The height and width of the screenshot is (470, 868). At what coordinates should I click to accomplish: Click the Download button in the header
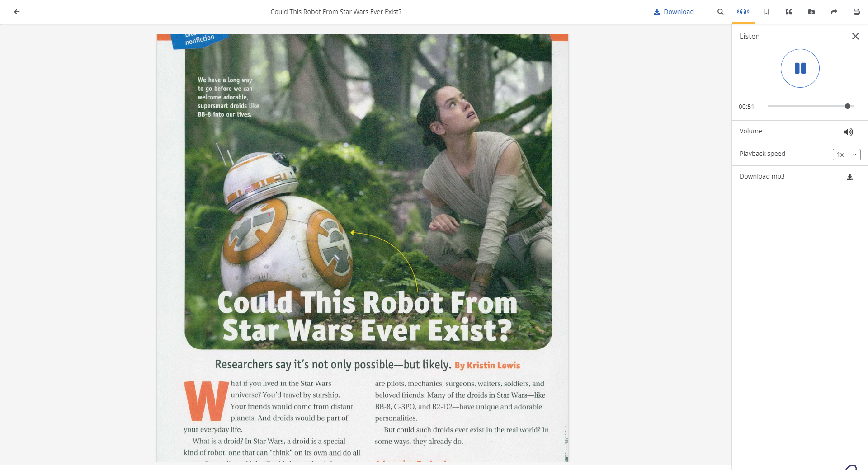[674, 12]
